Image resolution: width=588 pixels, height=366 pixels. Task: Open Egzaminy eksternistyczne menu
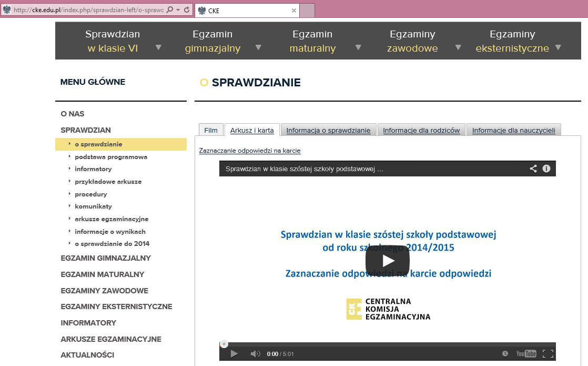point(512,41)
